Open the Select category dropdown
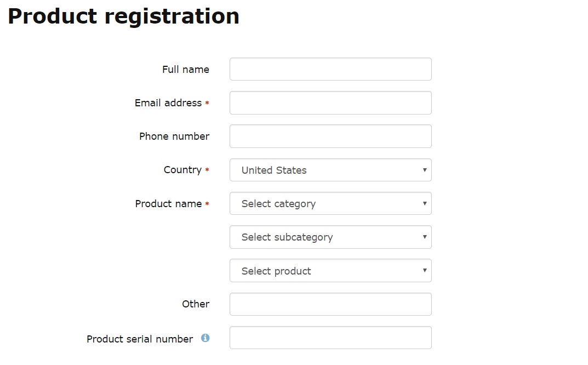The height and width of the screenshot is (365, 588). (330, 203)
